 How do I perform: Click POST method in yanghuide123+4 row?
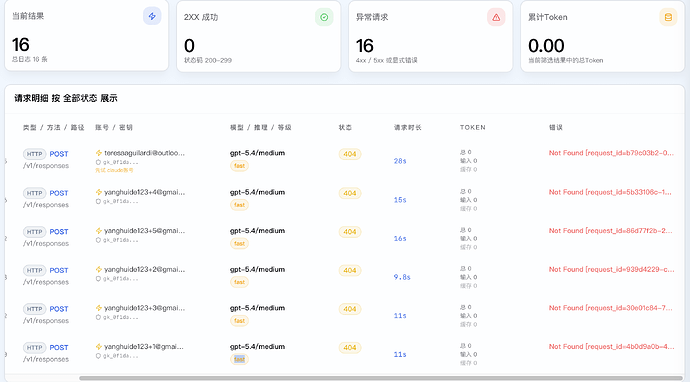click(x=59, y=193)
